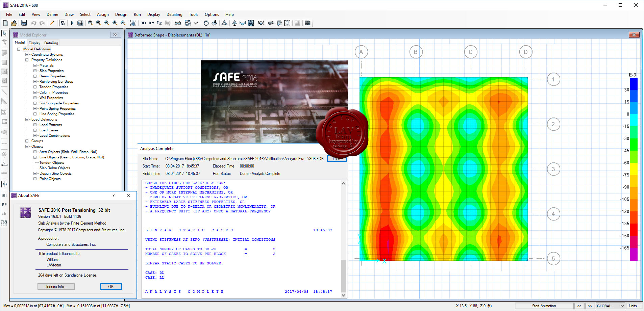This screenshot has height=311, width=644.
Task: Click the Less button in Analysis Complete
Action: pyautogui.click(x=337, y=159)
